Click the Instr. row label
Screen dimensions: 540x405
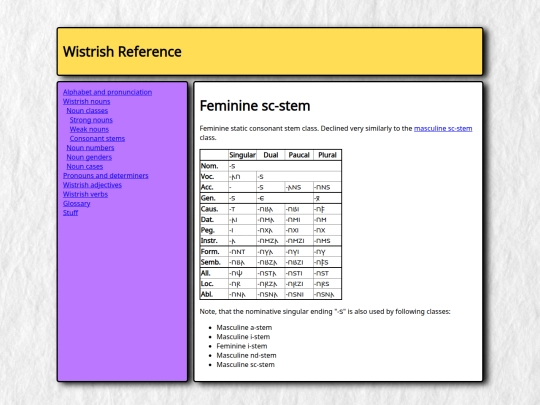click(x=214, y=240)
